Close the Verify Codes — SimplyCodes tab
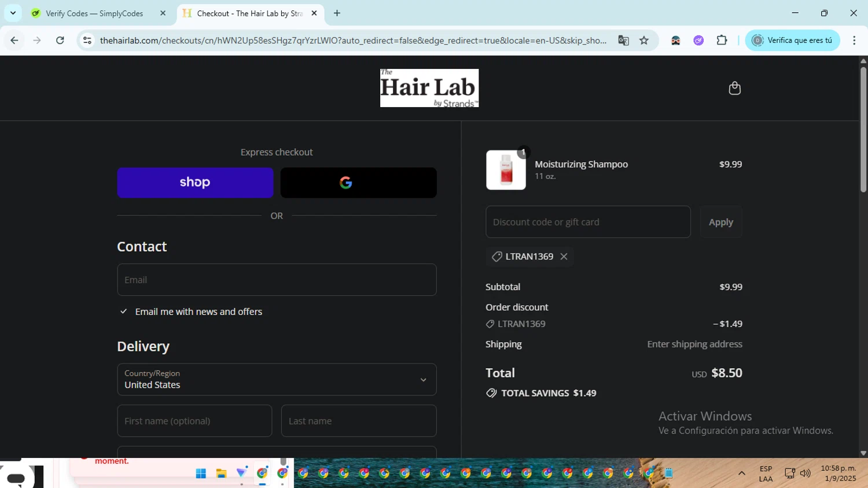This screenshot has height=488, width=868. click(x=163, y=13)
